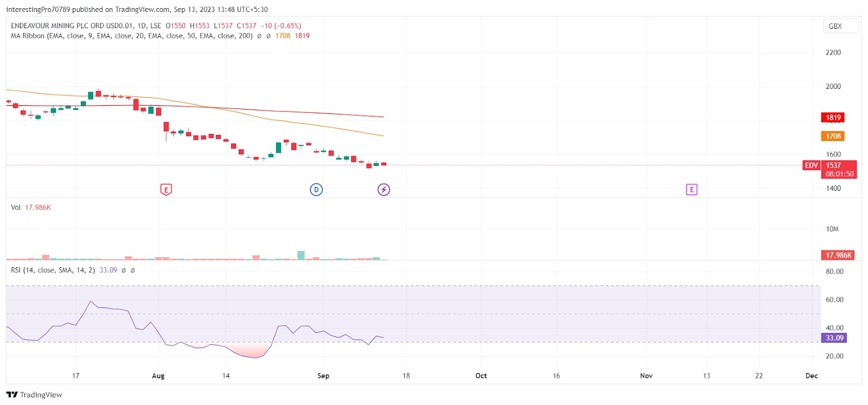Screen dimensions: 868x405
Task: Click the 1537 last price label with countdown
Action: pyautogui.click(x=839, y=170)
